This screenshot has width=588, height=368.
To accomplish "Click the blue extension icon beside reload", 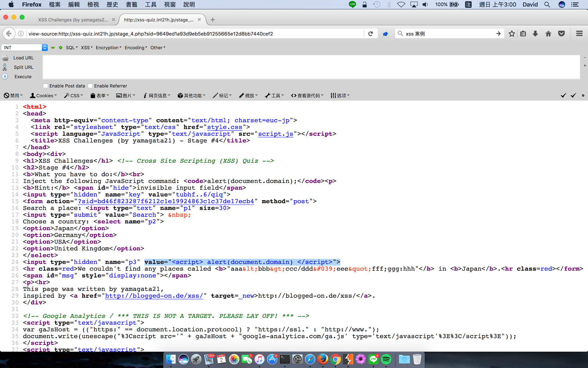I will point(385,34).
